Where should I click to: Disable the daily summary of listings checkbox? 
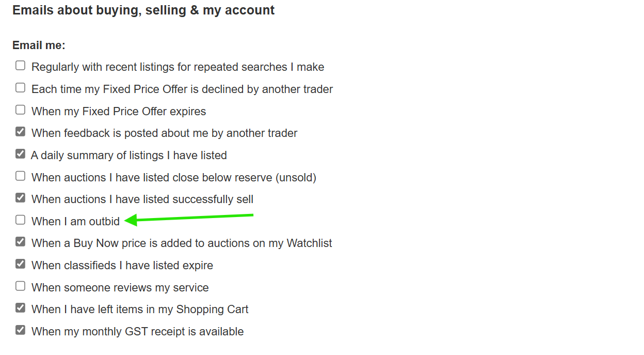[20, 154]
